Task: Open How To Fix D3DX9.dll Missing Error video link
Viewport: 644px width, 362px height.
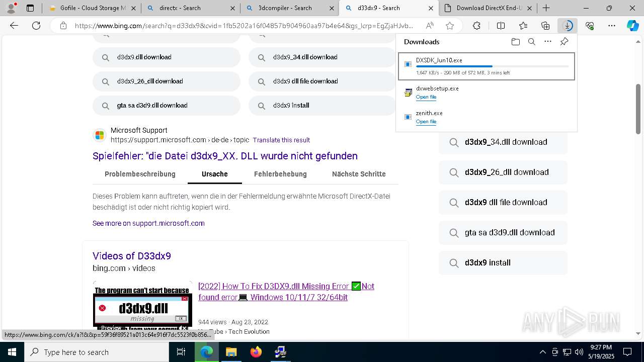Action: pos(286,292)
